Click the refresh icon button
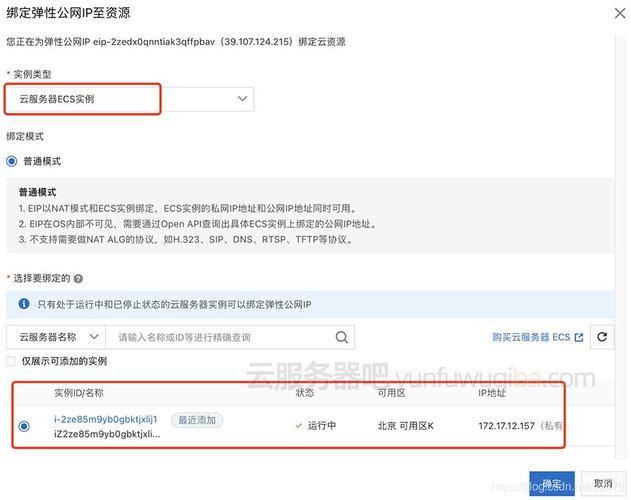This screenshot has width=631, height=500. coord(602,337)
